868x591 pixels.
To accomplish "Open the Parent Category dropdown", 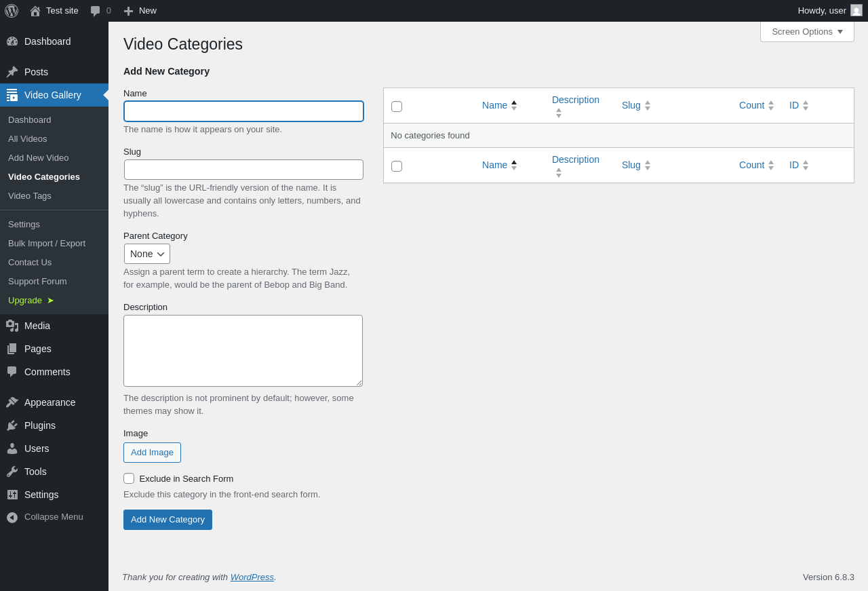I will 147,254.
